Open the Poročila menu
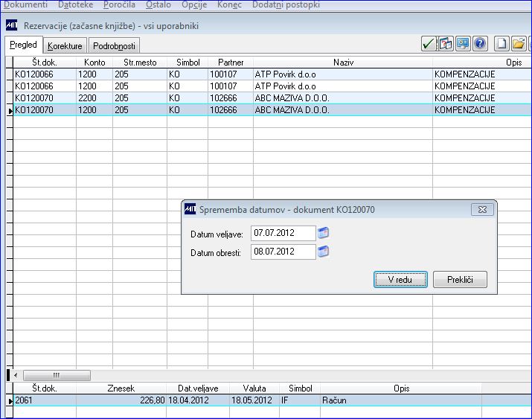The width and height of the screenshot is (532, 419). tap(120, 4)
